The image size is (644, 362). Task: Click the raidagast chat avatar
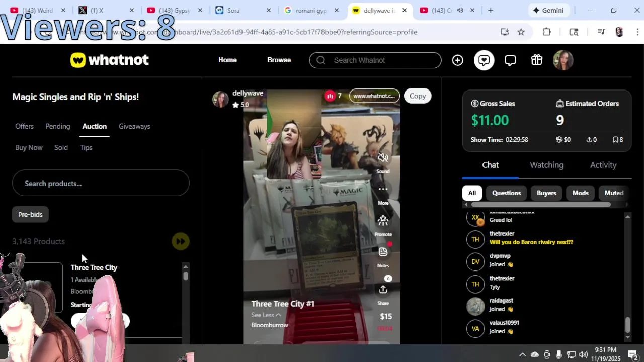point(475,306)
